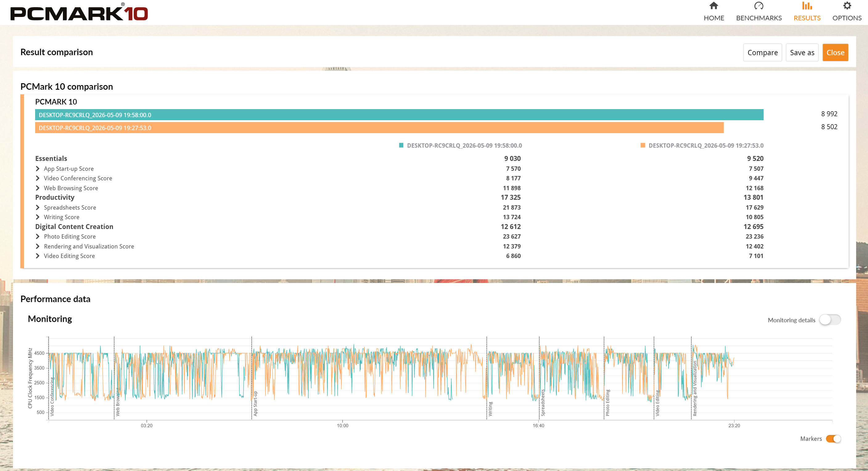Click the Productivity score 13 801
Screen dimensions: 868x471
[753, 197]
